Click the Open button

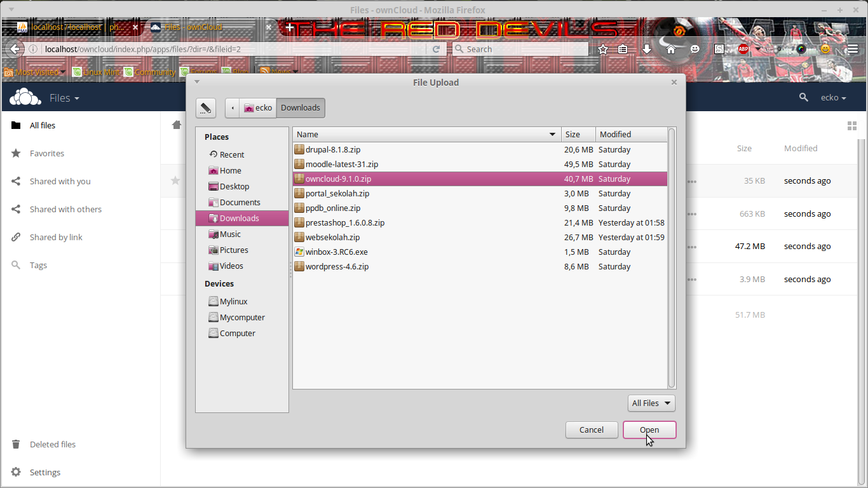pyautogui.click(x=649, y=430)
